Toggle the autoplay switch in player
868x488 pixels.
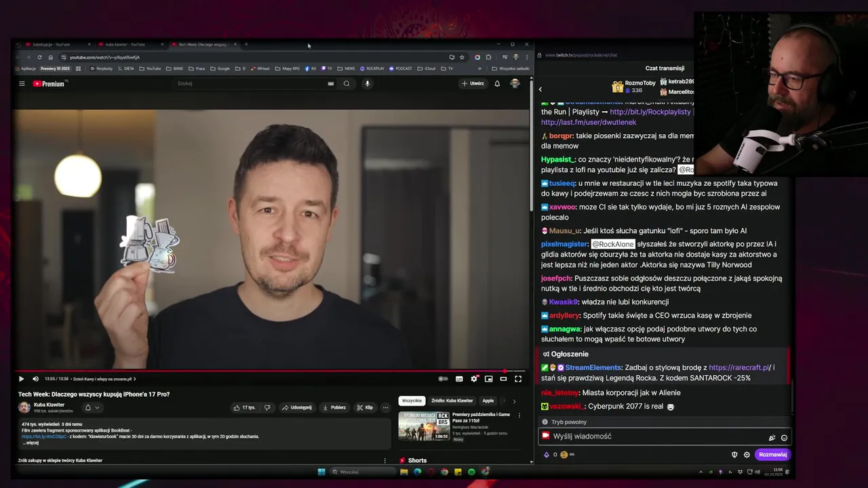coord(443,379)
